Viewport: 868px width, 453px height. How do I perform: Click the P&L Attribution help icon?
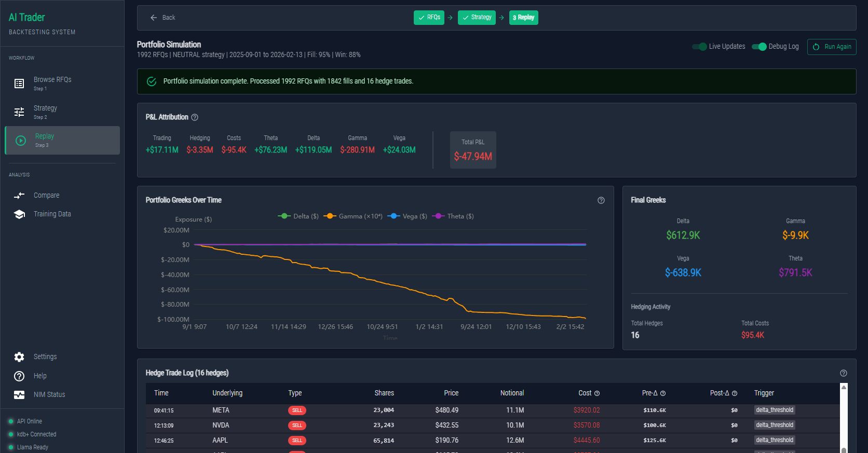click(195, 117)
